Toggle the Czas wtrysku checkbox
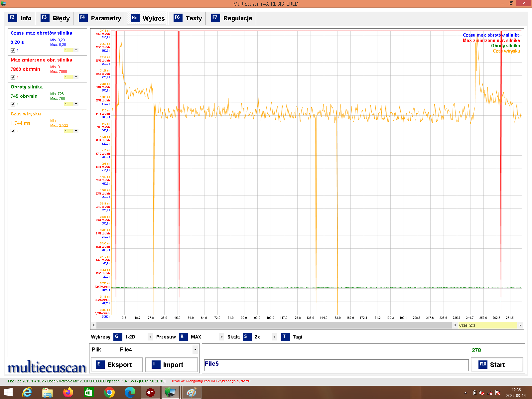Viewport: 532px width, 399px height. (13, 131)
